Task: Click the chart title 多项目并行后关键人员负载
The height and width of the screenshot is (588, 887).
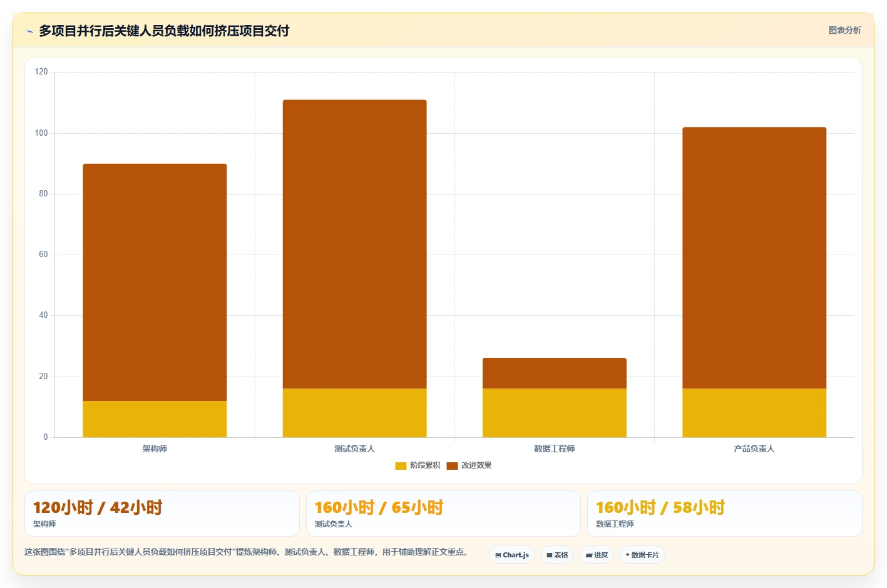Action: point(164,31)
